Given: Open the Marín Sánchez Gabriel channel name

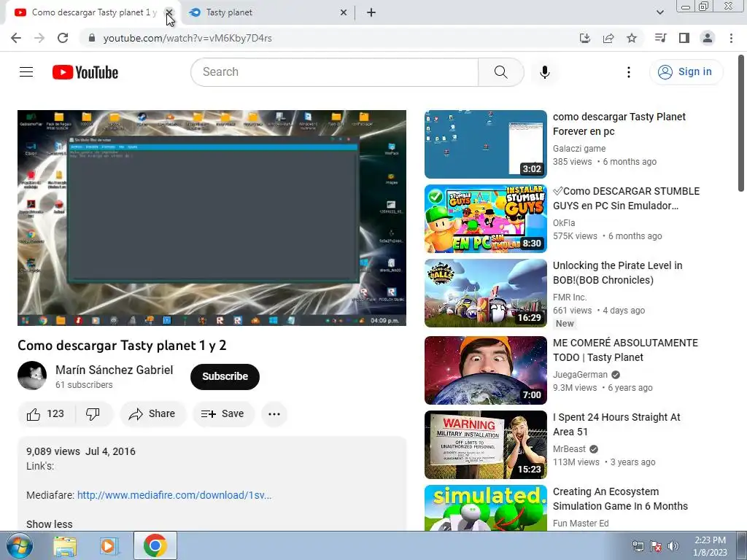Looking at the screenshot, I should (115, 370).
